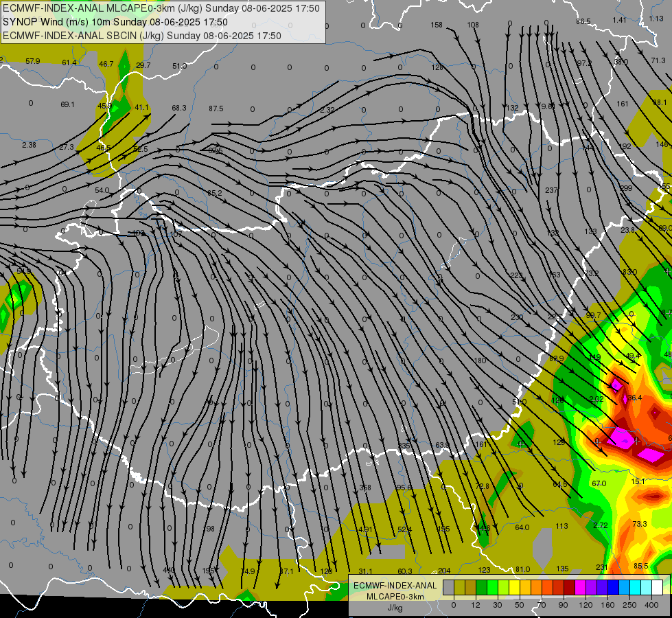Click the map value '69.1'

67,104
